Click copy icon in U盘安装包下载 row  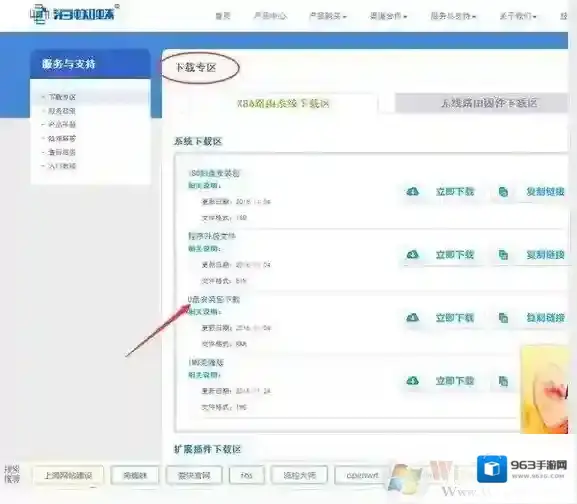pyautogui.click(x=503, y=317)
